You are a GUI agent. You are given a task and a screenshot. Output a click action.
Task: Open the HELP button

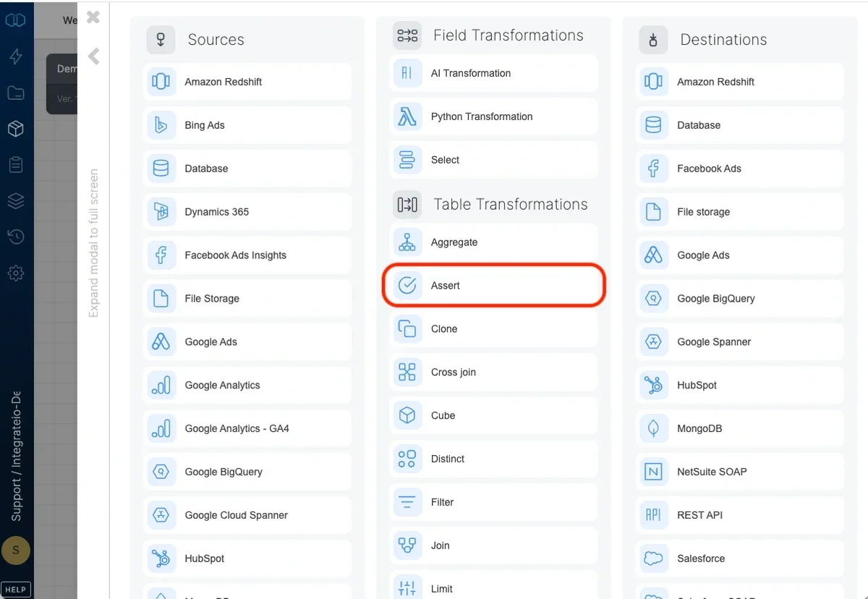tap(15, 589)
